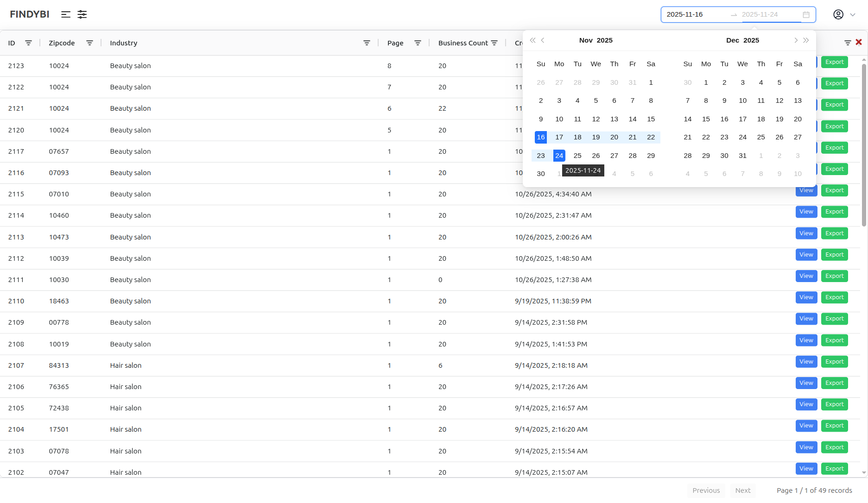Screen dimensions: 868x503
Task: Click the Previous pagination button
Action: click(x=706, y=490)
